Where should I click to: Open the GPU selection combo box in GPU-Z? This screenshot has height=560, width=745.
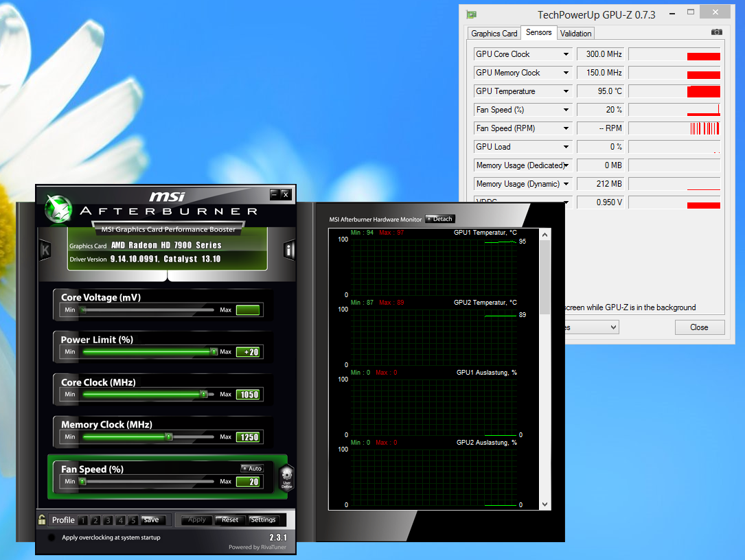click(x=592, y=327)
